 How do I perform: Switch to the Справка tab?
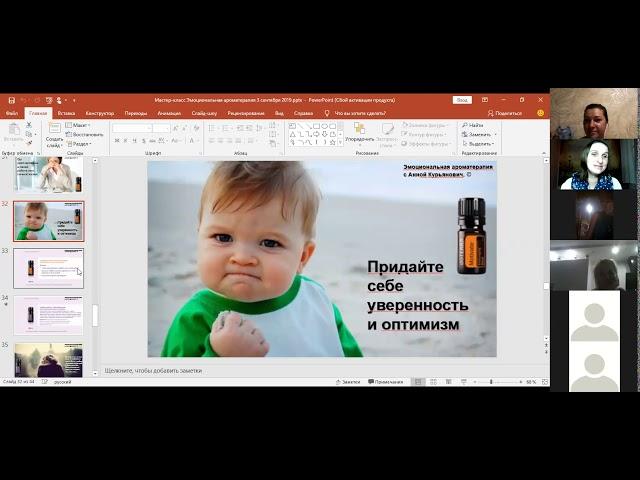[303, 113]
